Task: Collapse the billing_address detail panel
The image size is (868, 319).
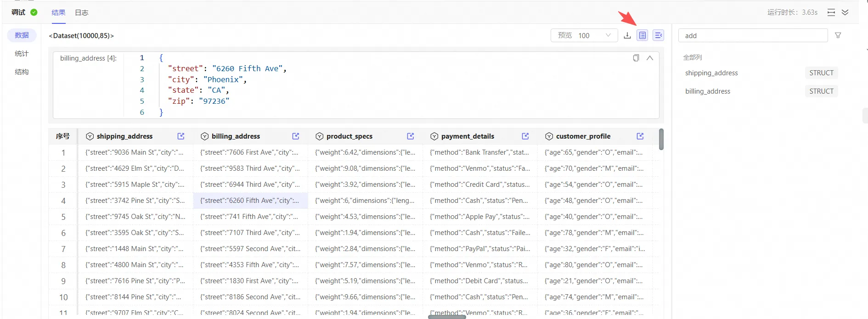Action: click(650, 58)
